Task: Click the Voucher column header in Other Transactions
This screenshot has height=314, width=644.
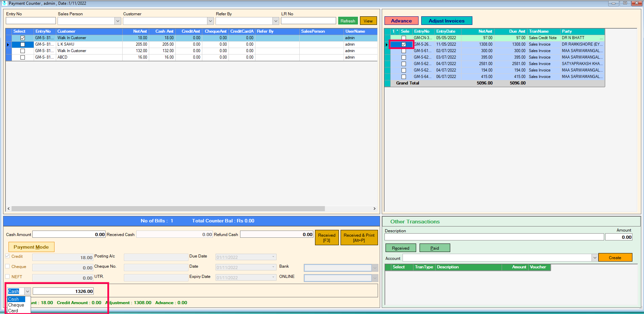Action: click(539, 267)
